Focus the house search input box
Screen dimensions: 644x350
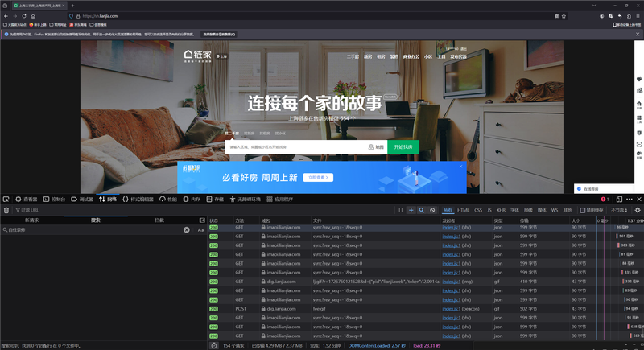[x=295, y=147]
